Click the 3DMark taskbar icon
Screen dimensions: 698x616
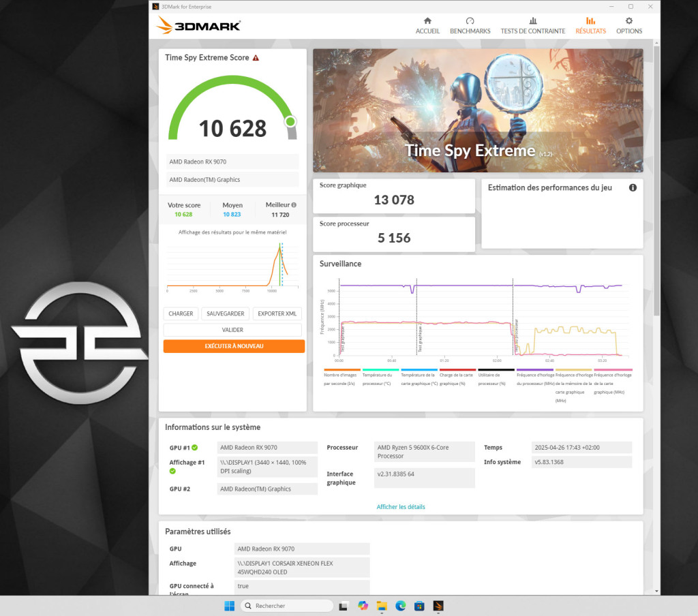438,606
